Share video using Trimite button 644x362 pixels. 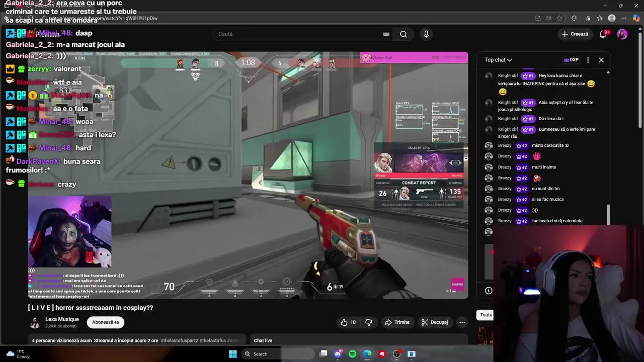(x=397, y=322)
